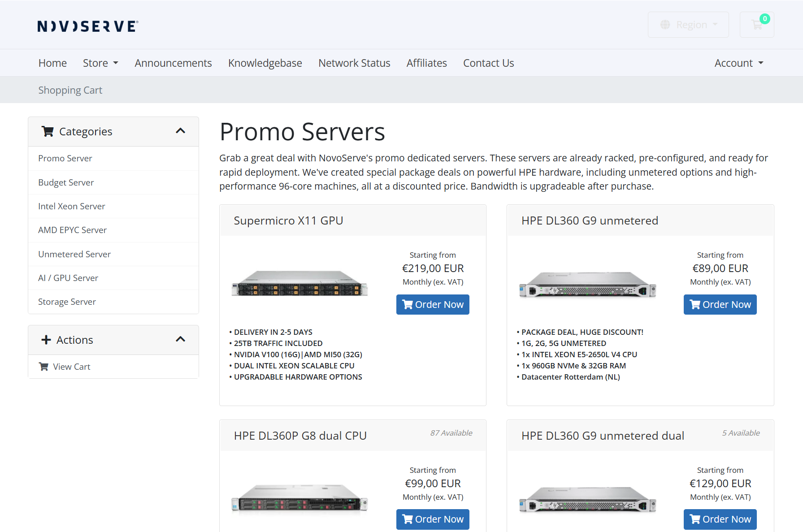
Task: Go to Contact Us
Action: (488, 63)
